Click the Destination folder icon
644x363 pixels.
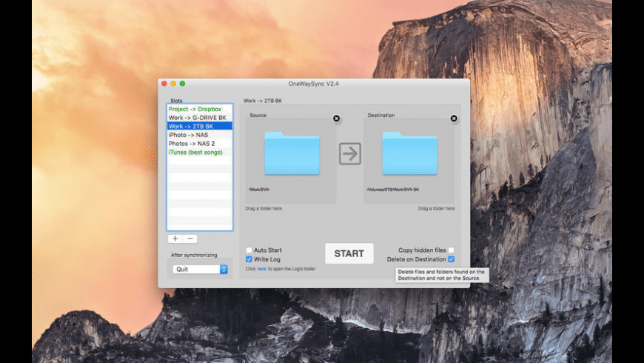point(410,153)
